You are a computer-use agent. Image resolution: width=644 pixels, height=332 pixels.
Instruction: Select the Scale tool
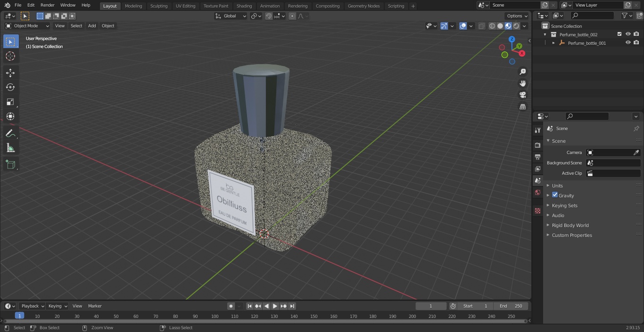(x=10, y=102)
